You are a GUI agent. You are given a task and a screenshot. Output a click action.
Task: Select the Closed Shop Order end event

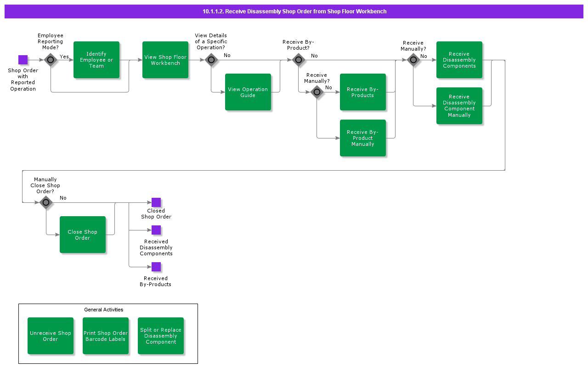coord(156,202)
